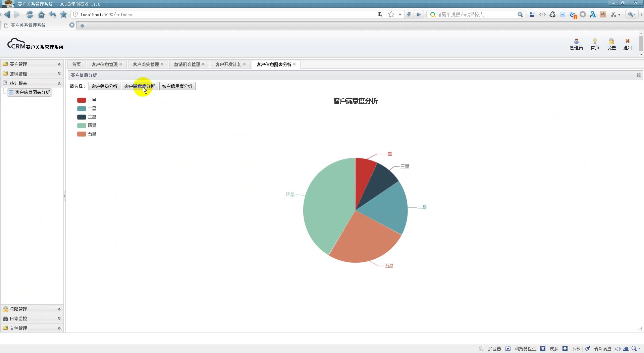Open developer tools code icon
This screenshot has height=353, width=644.
click(542, 14)
